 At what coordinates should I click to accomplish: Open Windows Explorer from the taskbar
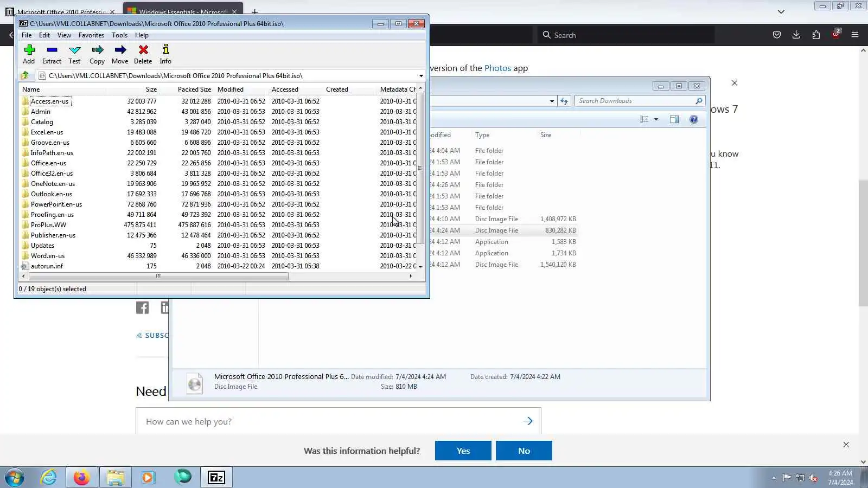116,478
